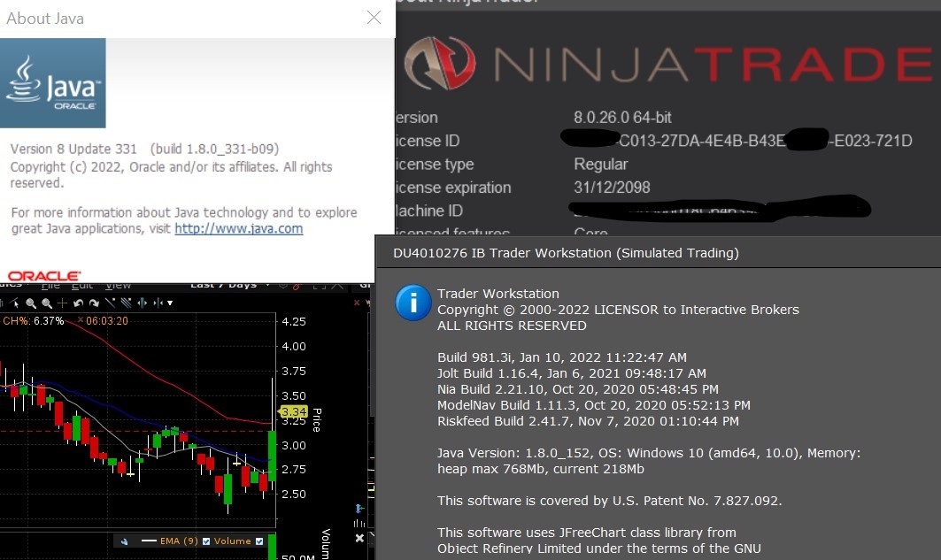Click the red chain link icon
The image size is (941, 560).
(297, 286)
